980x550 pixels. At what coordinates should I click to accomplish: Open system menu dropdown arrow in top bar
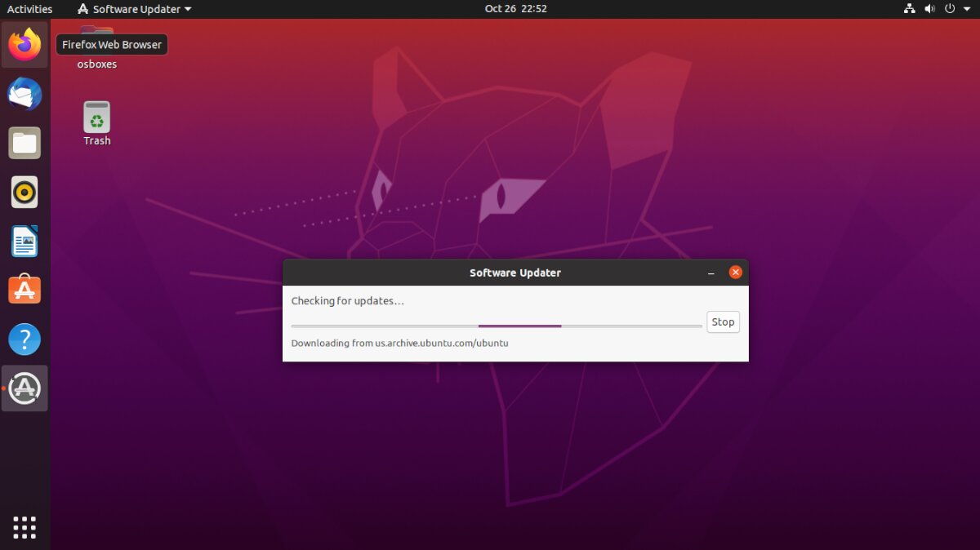click(967, 9)
